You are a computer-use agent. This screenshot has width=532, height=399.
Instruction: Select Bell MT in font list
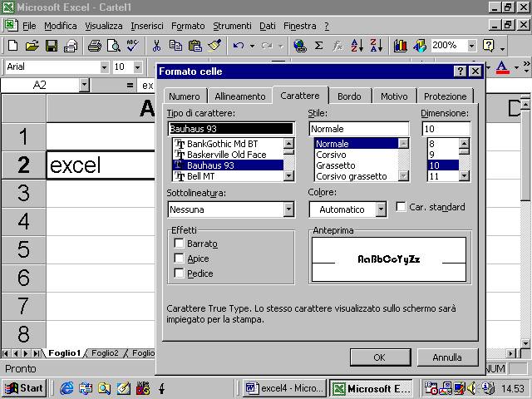pyautogui.click(x=228, y=176)
